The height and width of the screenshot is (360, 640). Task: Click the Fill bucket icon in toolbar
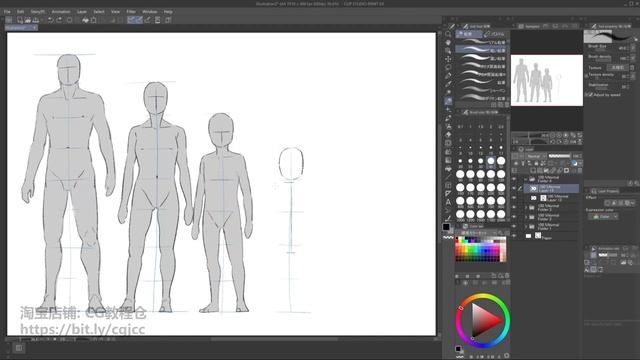click(x=85, y=20)
